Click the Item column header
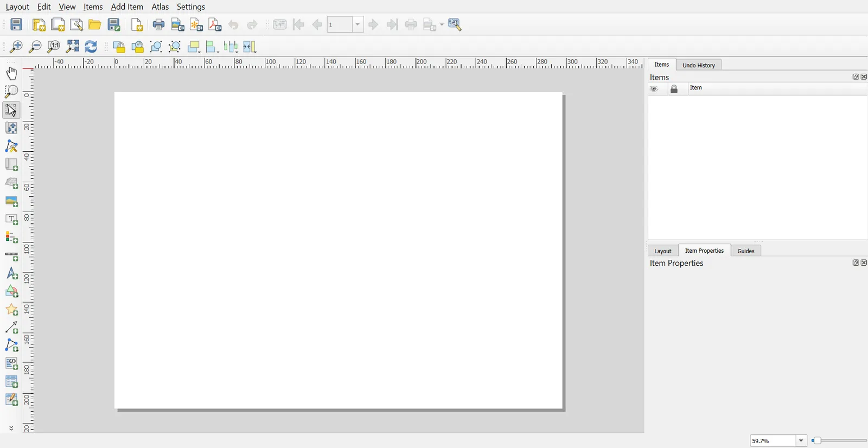Screen dimensions: 868x448 (777, 88)
